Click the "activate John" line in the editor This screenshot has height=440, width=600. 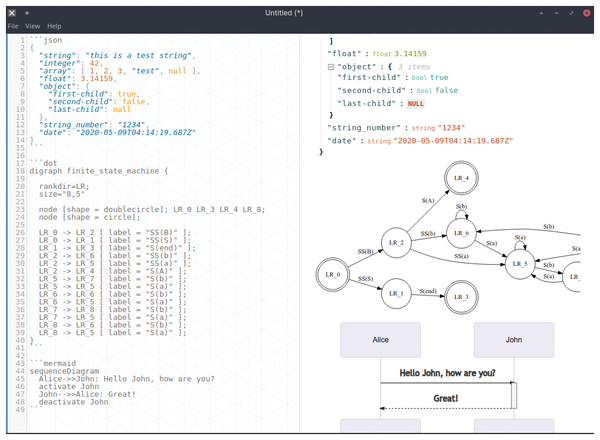pyautogui.click(x=69, y=387)
